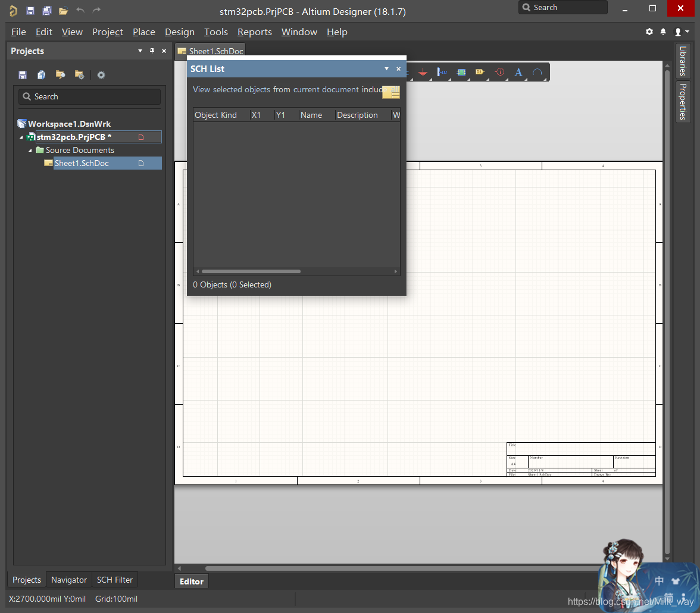Click 'current document' link in SCH List
This screenshot has width=700, height=613.
point(326,90)
